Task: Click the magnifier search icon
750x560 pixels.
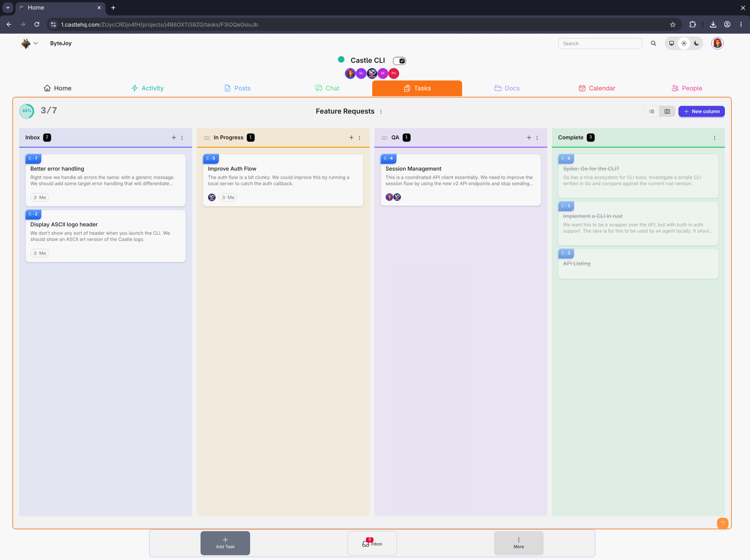Action: [653, 43]
